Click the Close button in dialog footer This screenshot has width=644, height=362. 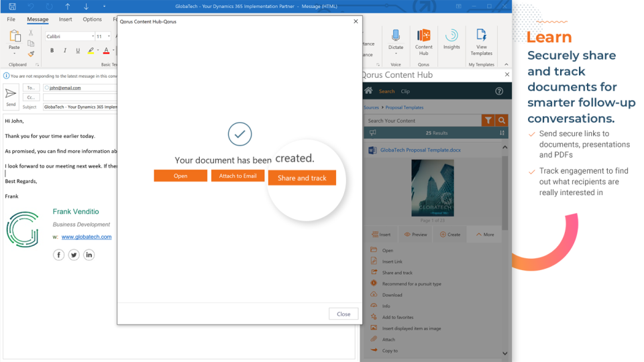point(343,314)
